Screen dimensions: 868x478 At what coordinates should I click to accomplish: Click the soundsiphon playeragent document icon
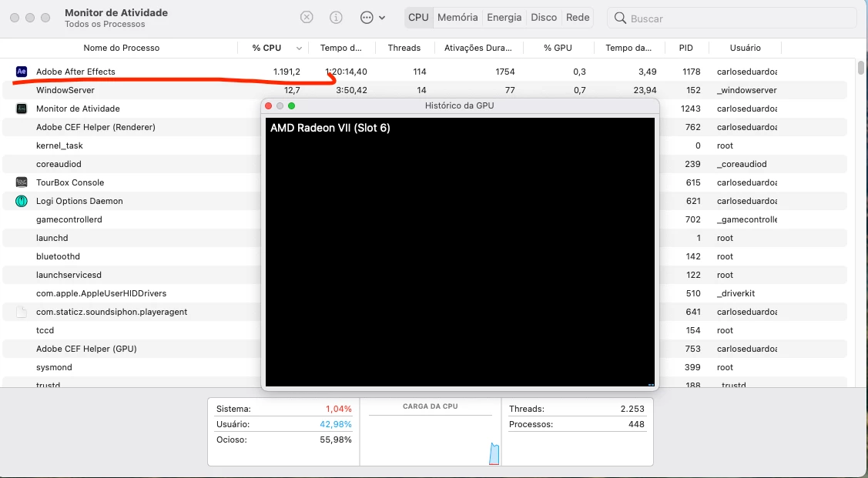coord(22,312)
